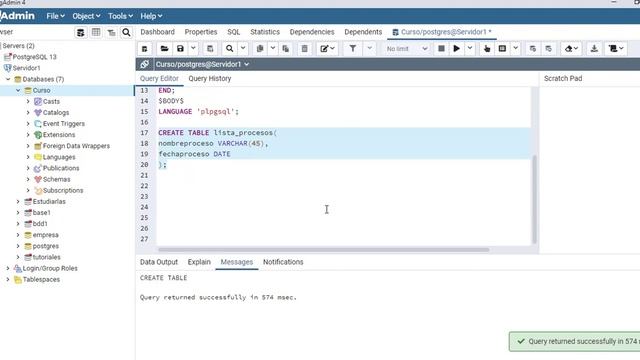Switch to the Statistics tab
640x360 pixels.
265,32
